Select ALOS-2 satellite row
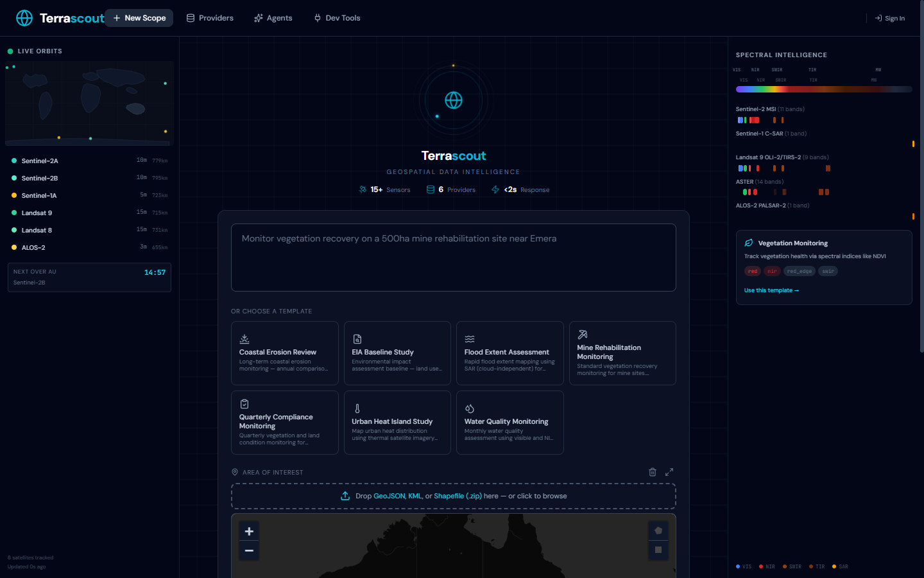The height and width of the screenshot is (578, 924). coord(89,247)
